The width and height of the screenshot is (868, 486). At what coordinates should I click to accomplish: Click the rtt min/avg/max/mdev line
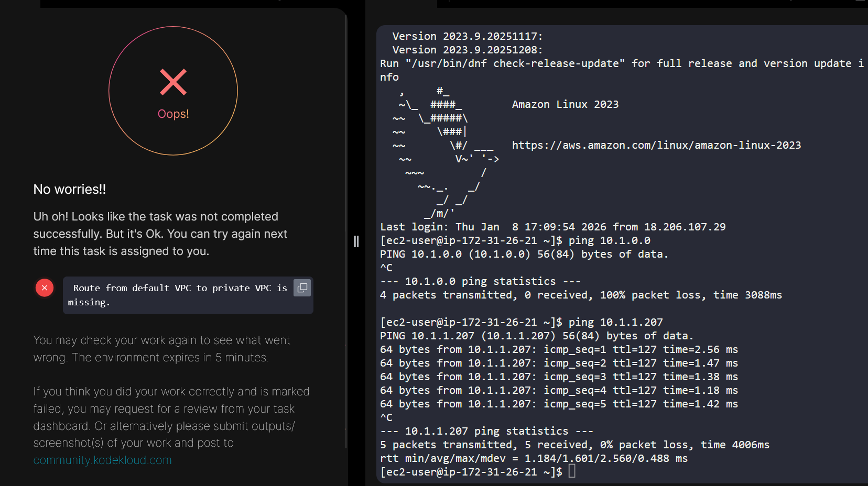pyautogui.click(x=534, y=458)
